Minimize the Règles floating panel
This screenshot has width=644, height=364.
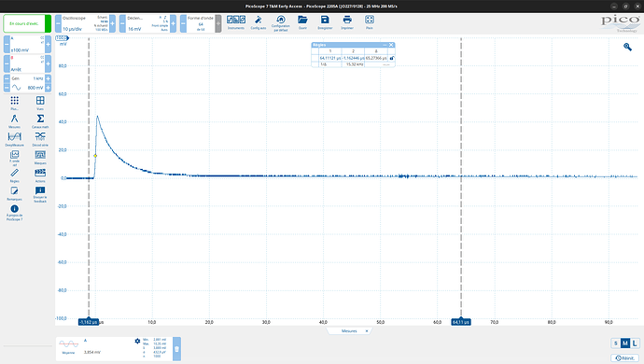coord(385,45)
